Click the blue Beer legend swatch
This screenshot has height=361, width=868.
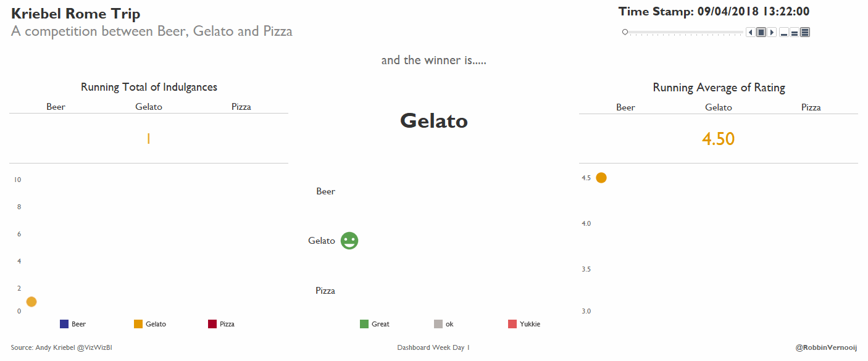(64, 324)
